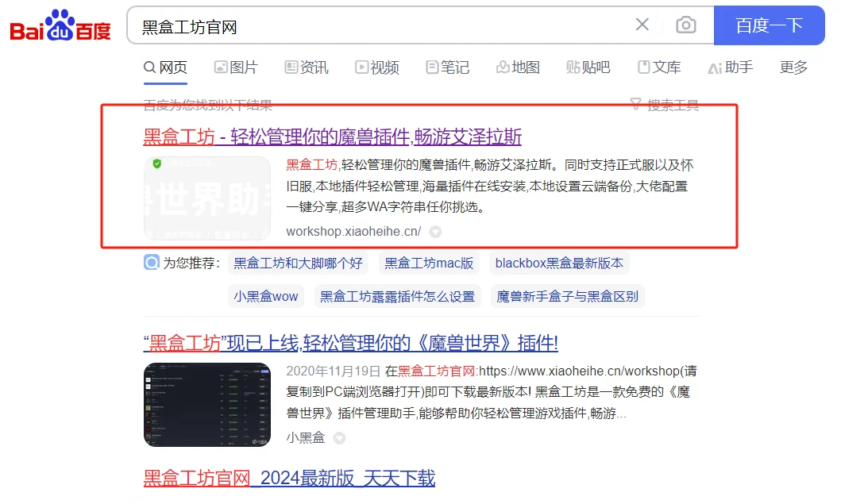Search suggestion 黑盒工坊和大脚哪个好
Viewport: 841px width, 504px height.
pyautogui.click(x=299, y=264)
